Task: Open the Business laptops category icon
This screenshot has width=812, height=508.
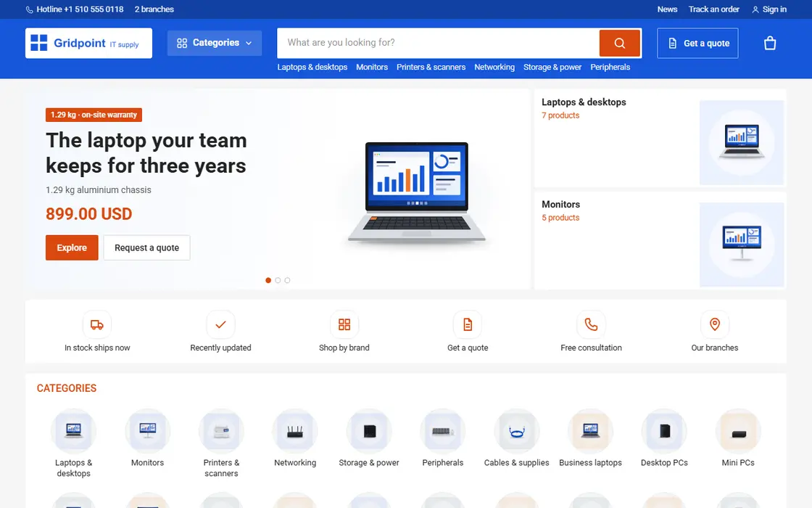Action: coord(590,431)
